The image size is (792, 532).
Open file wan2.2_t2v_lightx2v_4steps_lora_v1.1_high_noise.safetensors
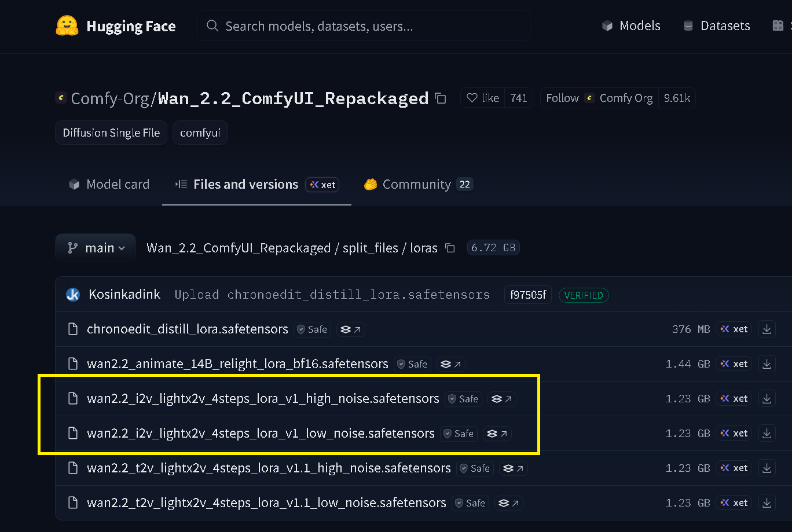click(x=269, y=468)
